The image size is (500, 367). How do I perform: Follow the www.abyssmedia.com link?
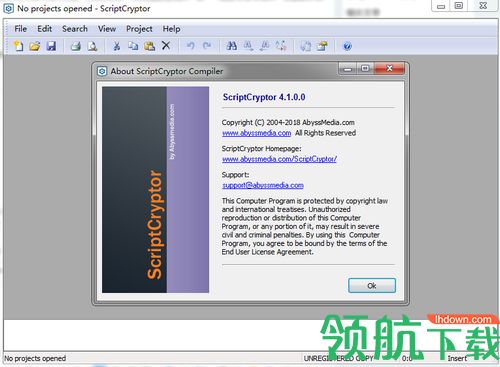tap(257, 133)
